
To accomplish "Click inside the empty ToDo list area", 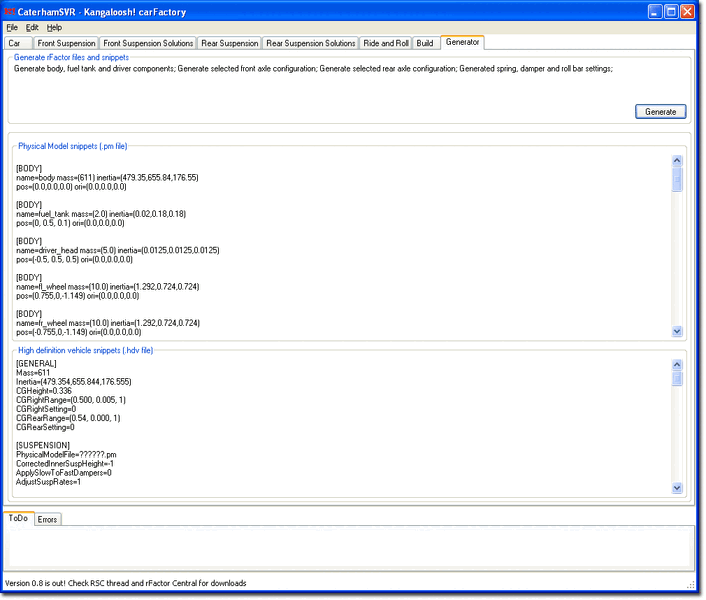I will click(x=349, y=546).
